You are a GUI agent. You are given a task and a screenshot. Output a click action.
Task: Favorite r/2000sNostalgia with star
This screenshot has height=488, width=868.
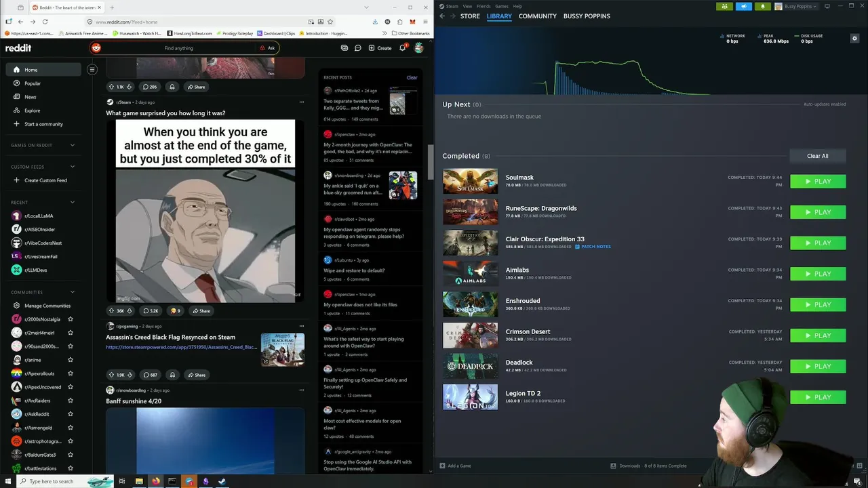click(71, 319)
